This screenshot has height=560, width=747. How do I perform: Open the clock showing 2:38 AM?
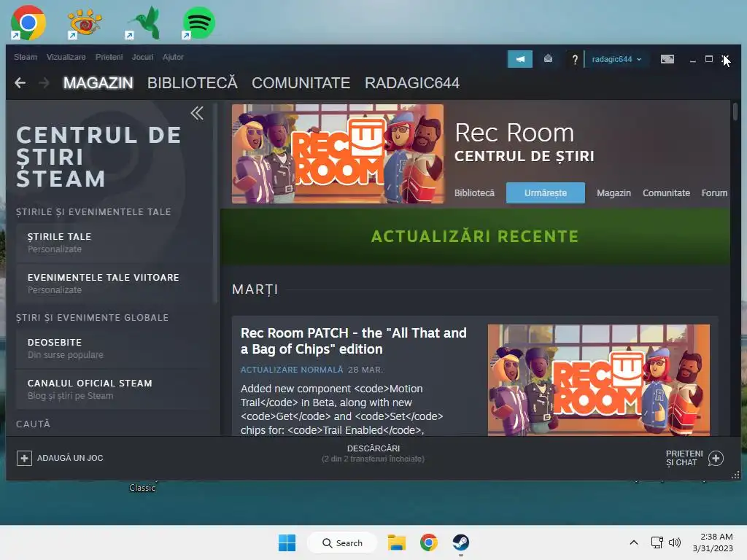coord(713,542)
